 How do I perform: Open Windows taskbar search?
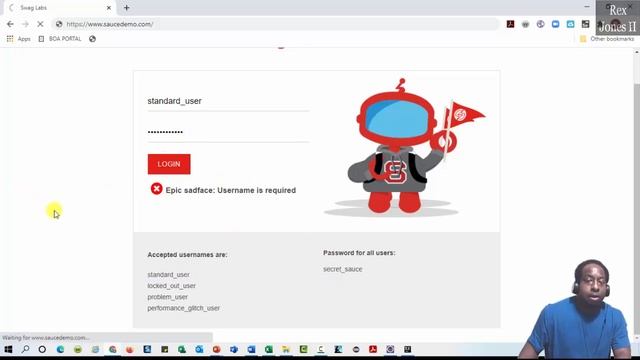coord(25,349)
